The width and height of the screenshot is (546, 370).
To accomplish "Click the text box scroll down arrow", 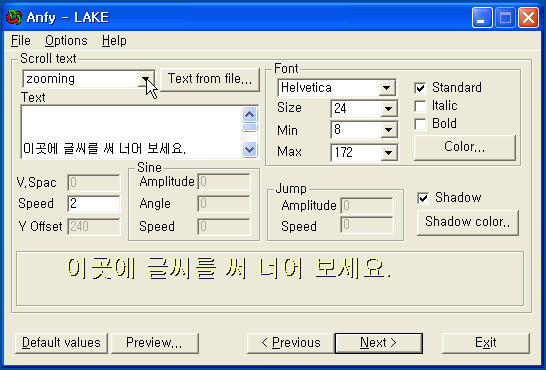I will (x=249, y=150).
